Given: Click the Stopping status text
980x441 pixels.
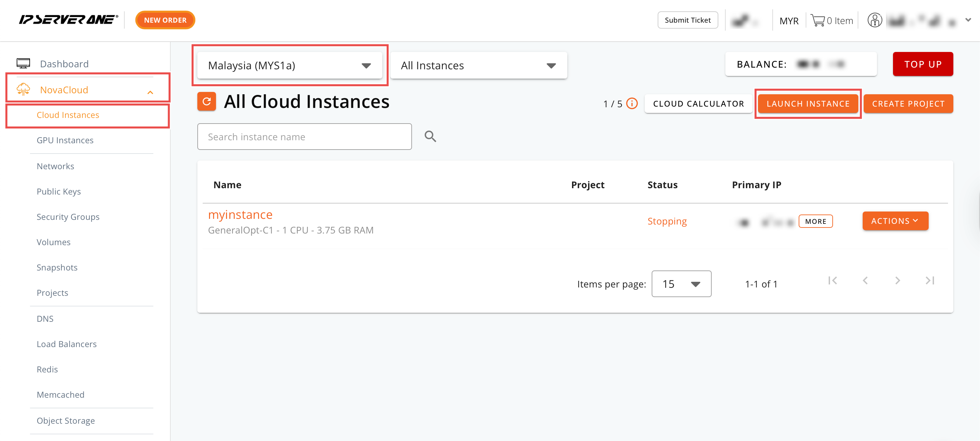Looking at the screenshot, I should click(667, 221).
